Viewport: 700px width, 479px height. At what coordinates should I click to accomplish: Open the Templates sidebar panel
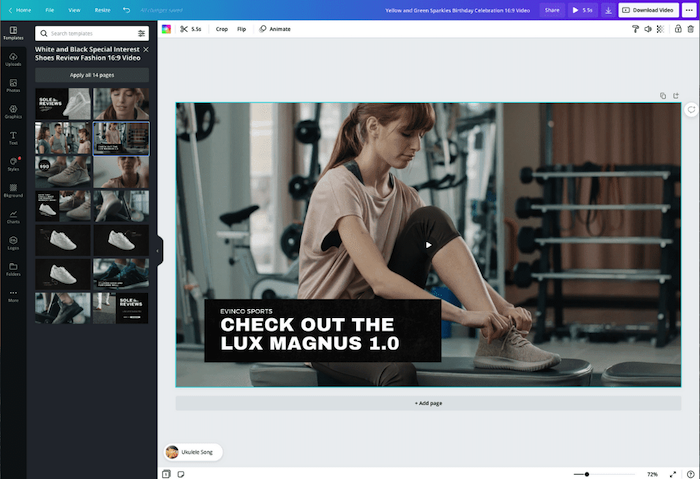point(13,33)
